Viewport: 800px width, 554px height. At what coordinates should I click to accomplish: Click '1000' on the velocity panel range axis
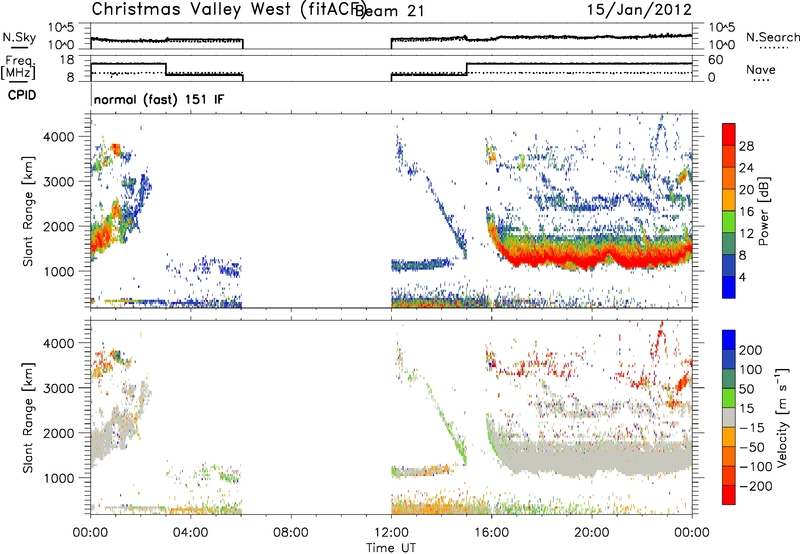point(58,478)
